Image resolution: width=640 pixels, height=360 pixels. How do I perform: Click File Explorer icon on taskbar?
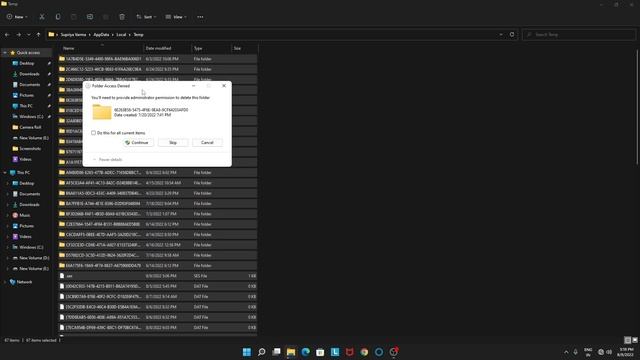[291, 352]
